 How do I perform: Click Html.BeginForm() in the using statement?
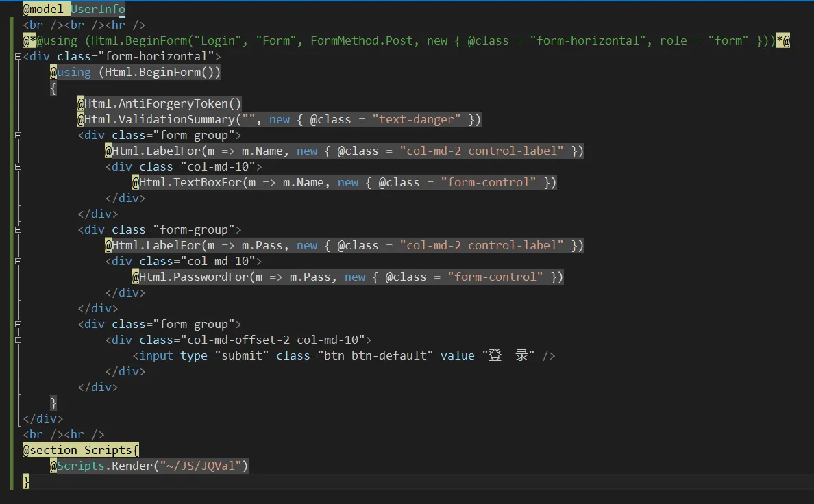pyautogui.click(x=162, y=73)
